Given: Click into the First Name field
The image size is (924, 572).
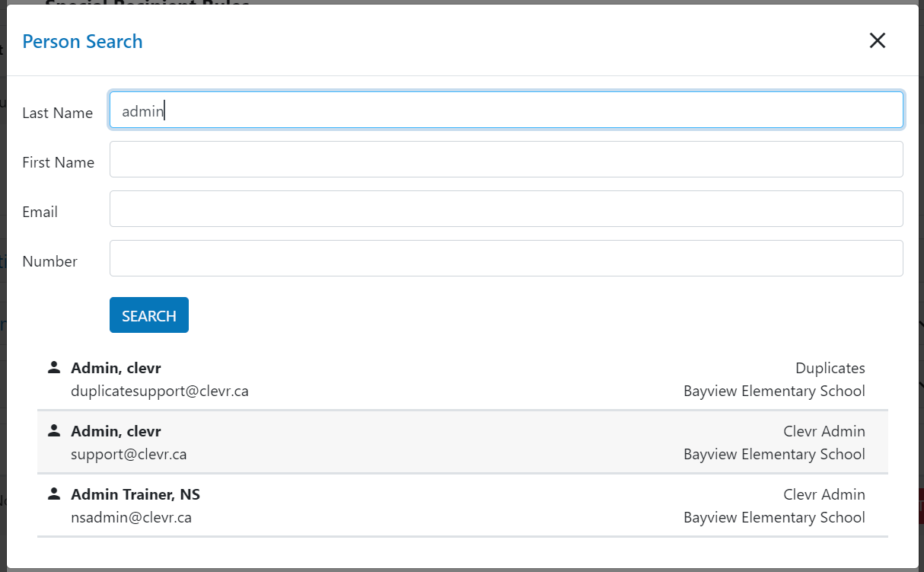Looking at the screenshot, I should 506,159.
